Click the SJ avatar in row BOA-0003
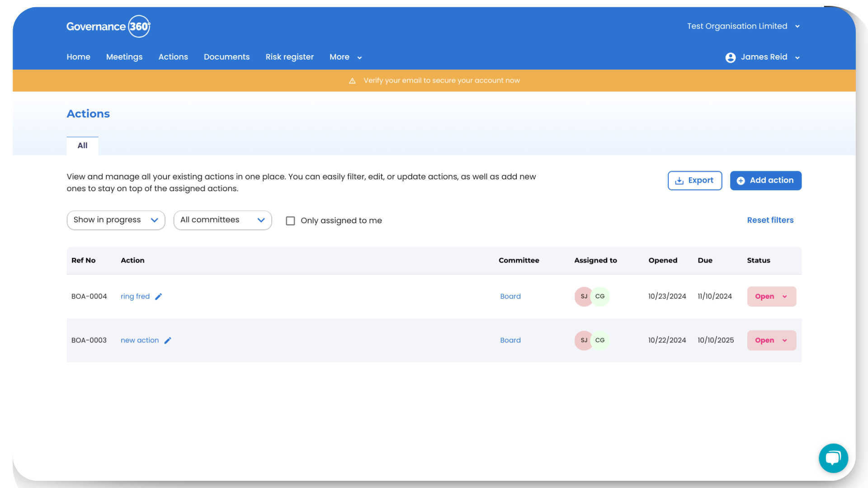 click(584, 340)
